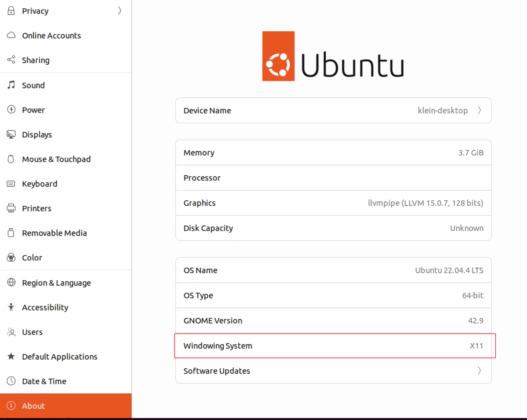The height and width of the screenshot is (420, 527).
Task: Open the Users settings panel
Action: point(66,332)
